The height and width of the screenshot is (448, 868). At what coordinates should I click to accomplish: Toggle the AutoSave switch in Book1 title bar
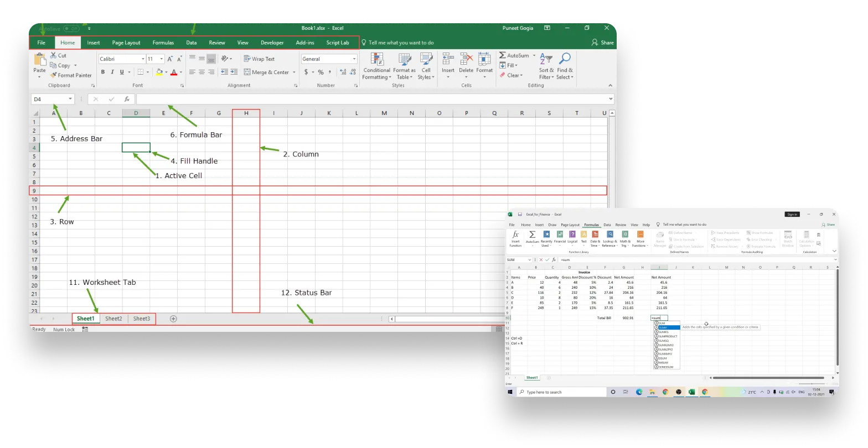coord(71,28)
